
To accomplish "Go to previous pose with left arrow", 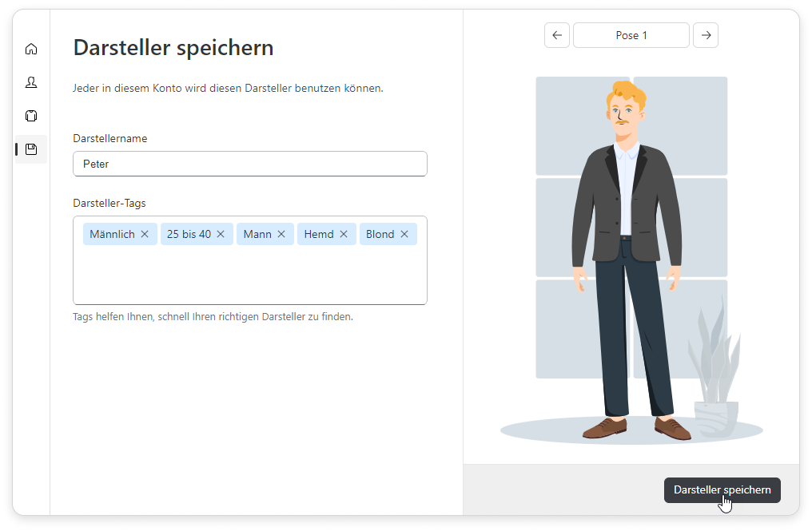I will (x=557, y=35).
